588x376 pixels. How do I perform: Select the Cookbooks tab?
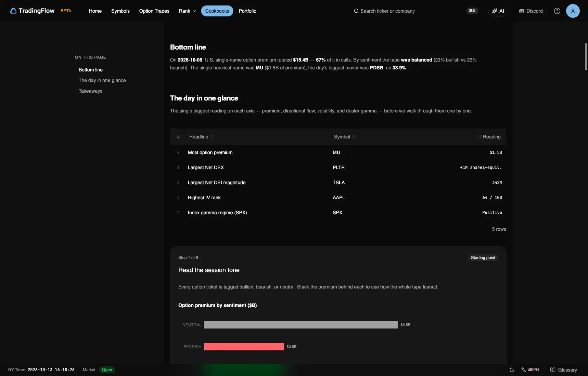click(217, 11)
